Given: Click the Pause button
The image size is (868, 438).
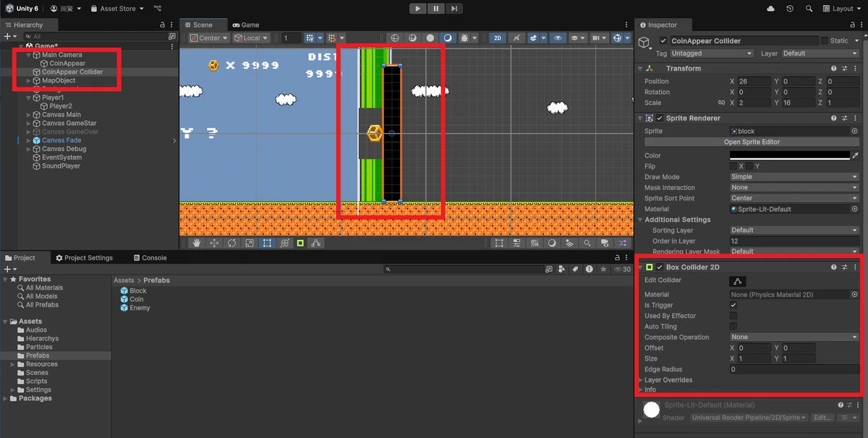Looking at the screenshot, I should pos(435,9).
